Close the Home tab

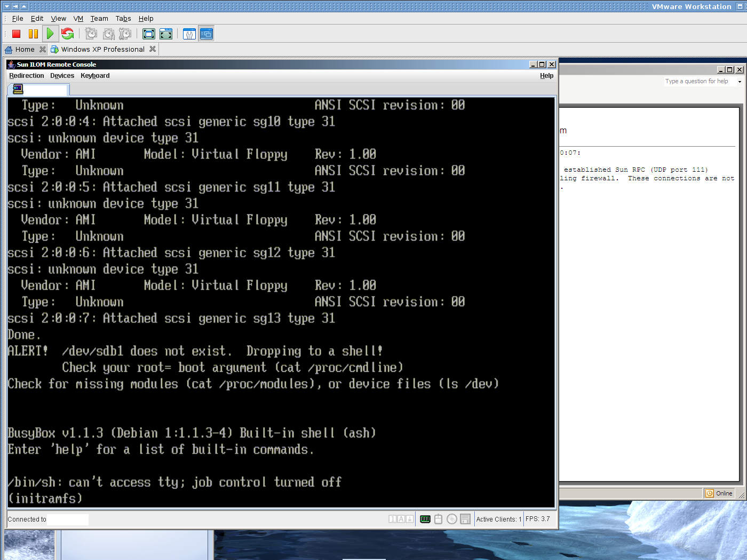[x=43, y=49]
